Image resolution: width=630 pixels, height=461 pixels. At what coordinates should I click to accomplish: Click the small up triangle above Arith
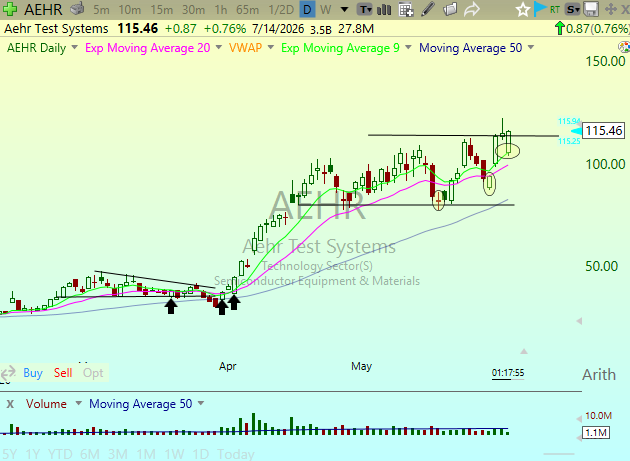(x=524, y=351)
